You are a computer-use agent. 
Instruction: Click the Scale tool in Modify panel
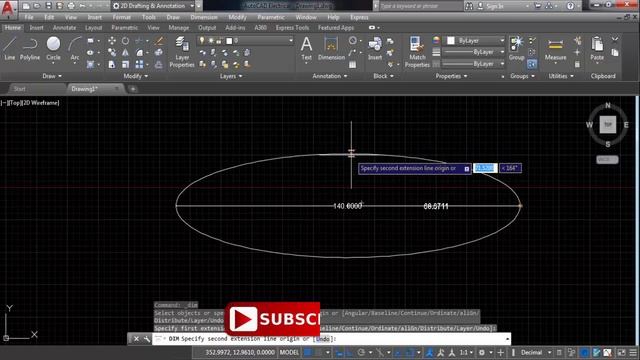click(125, 64)
